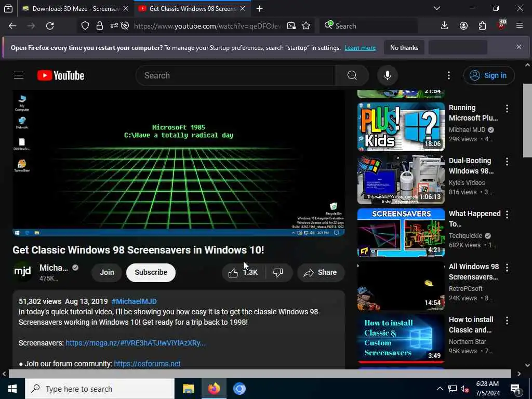Dislike the video with thumbs down
This screenshot has width=532, height=399.
click(x=278, y=272)
